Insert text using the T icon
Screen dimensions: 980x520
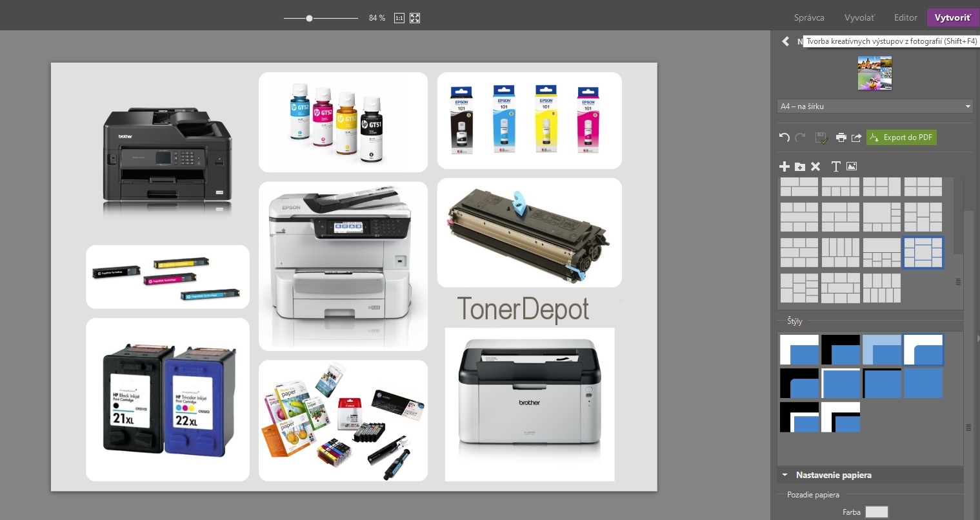coord(835,166)
